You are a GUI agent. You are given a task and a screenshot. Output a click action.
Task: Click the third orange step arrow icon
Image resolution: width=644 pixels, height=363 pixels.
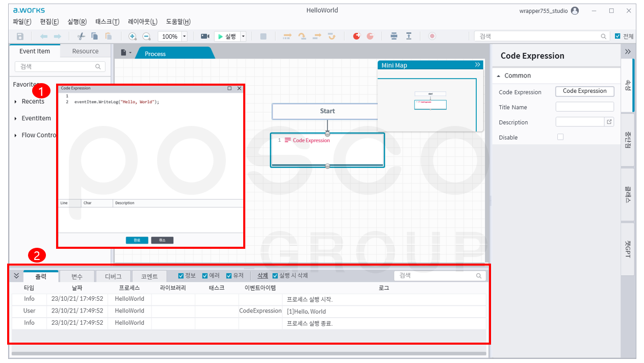tap(317, 36)
